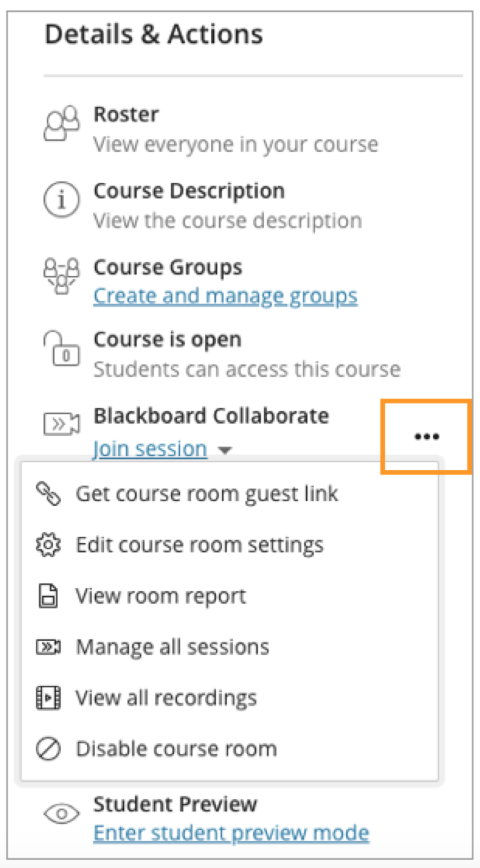Choose View all recordings from menu
The image size is (480, 868).
[166, 698]
